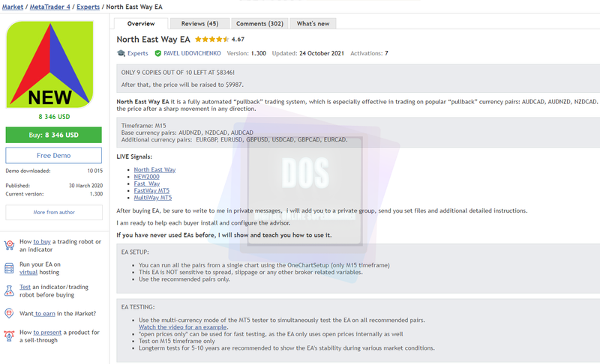
Task: Click the shopping cart icon beside How to buy
Action: (x=9, y=245)
